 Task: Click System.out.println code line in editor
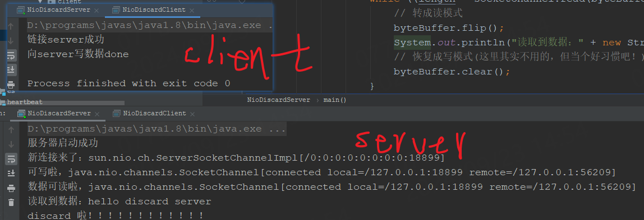[519, 43]
